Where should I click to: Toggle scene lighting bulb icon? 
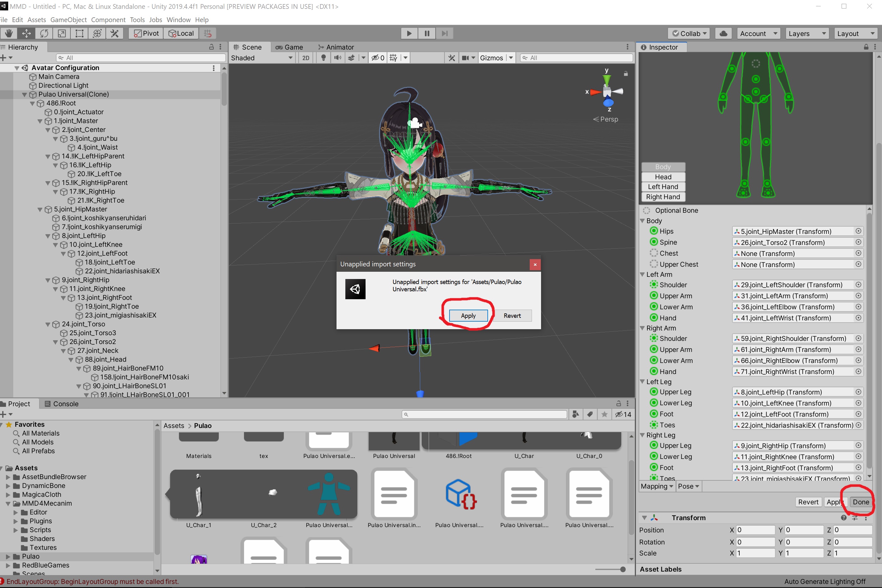[x=323, y=58]
